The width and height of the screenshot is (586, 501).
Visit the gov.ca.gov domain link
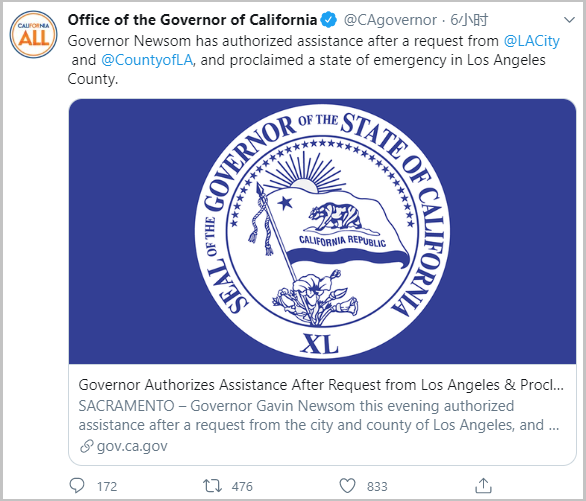[x=132, y=446]
